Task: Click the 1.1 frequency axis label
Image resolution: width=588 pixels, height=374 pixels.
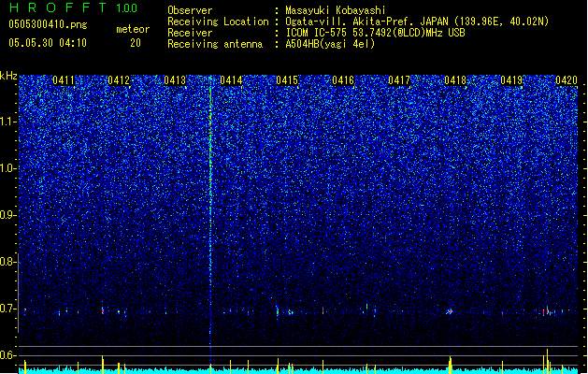Action: pyautogui.click(x=7, y=122)
